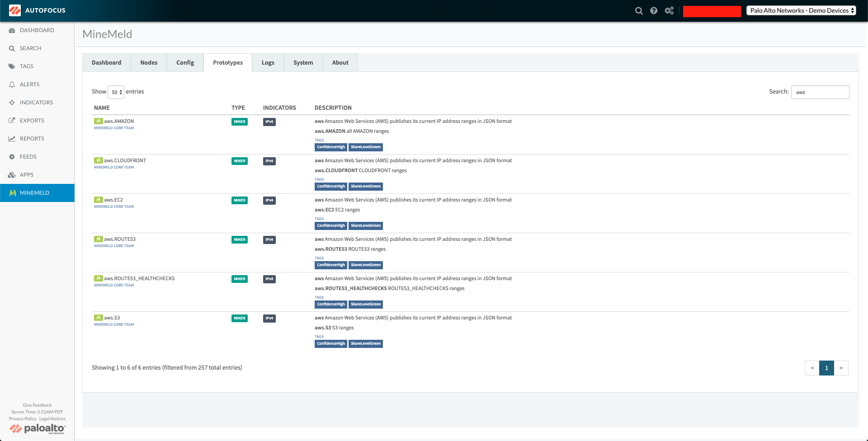This screenshot has height=441, width=868.
Task: Open the aws.CLOUDFRONT prototype
Action: (x=125, y=160)
